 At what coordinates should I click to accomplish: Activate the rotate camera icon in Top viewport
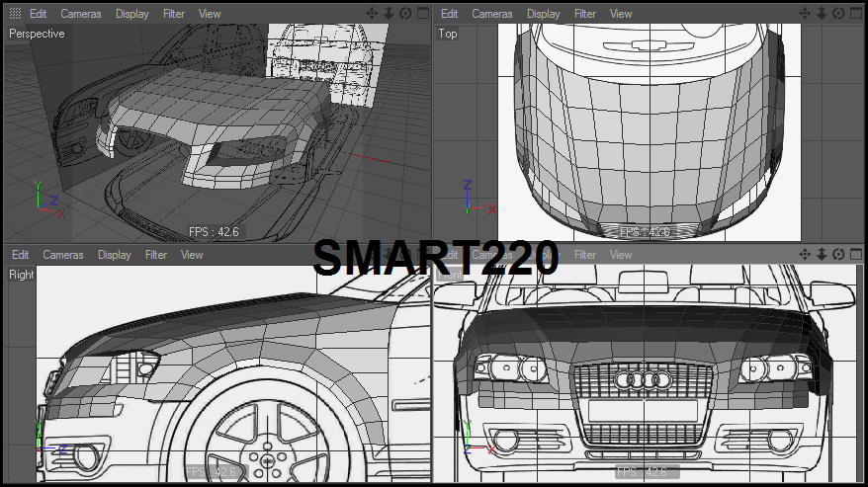(838, 13)
